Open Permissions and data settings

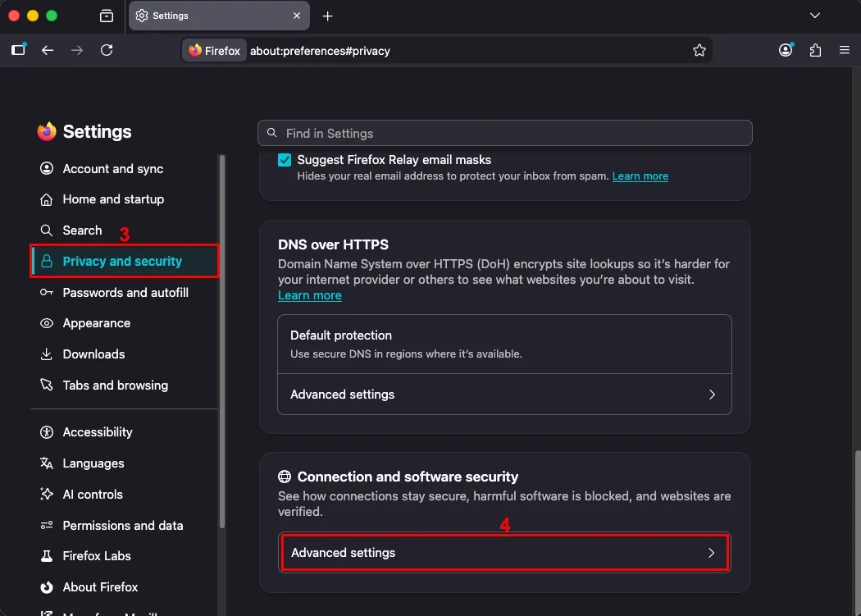point(125,525)
